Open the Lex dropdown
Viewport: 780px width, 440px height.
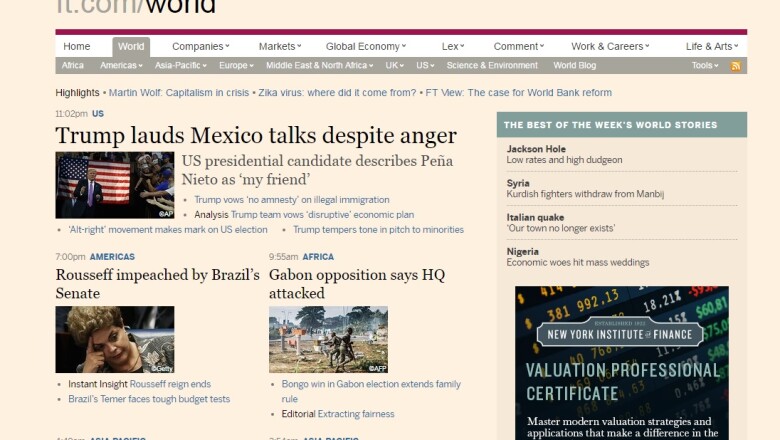coord(453,46)
